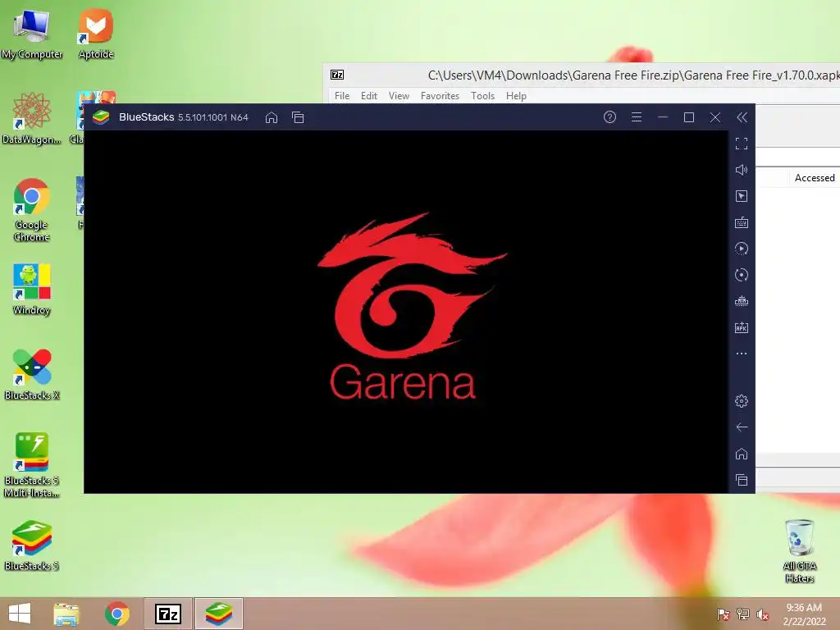This screenshot has height=630, width=840.
Task: Open the sync operations play icon
Action: (x=742, y=249)
